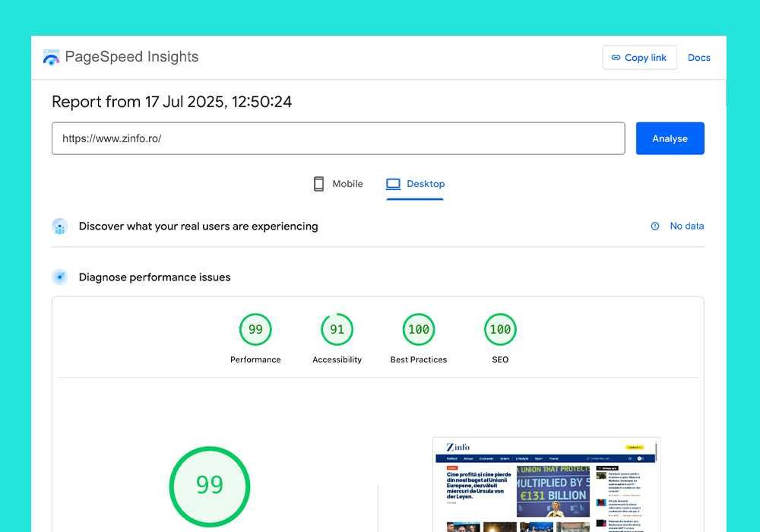The height and width of the screenshot is (532, 760).
Task: Jump to SEO score 100 gauge
Action: 500,330
